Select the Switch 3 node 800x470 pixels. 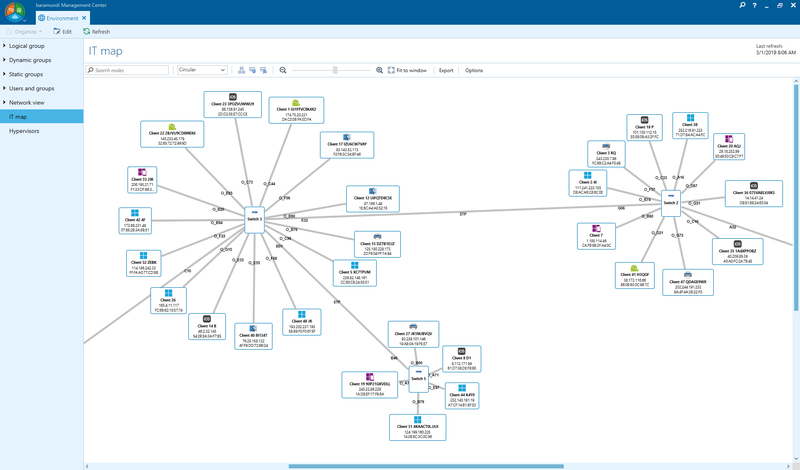coord(254,218)
